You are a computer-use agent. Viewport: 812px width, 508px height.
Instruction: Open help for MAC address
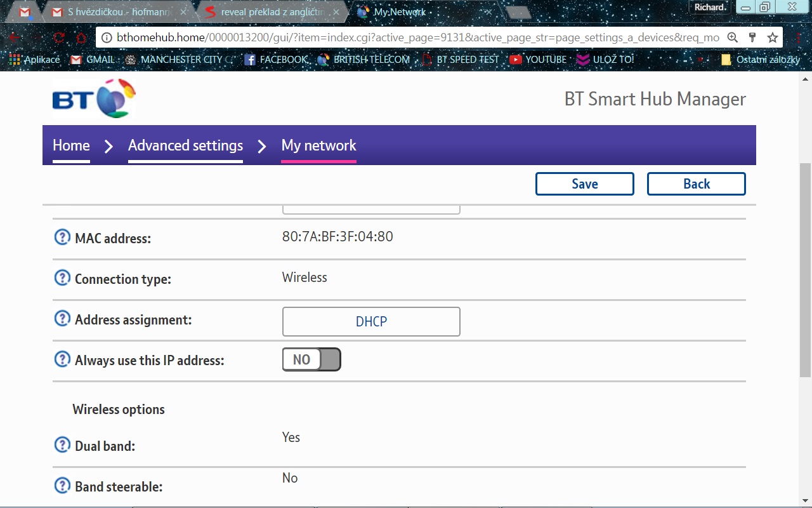point(62,237)
